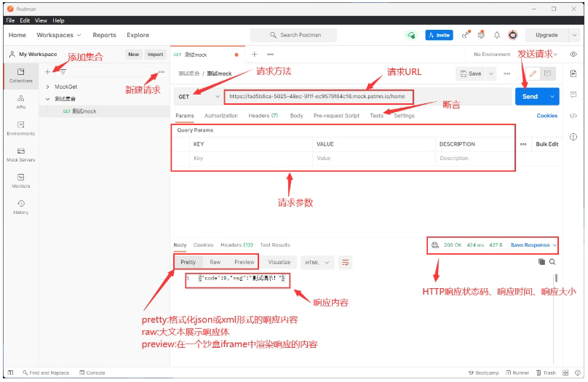Click the response pane vertical scrollbar
Screen dimensions: 588x382
(x=557, y=279)
